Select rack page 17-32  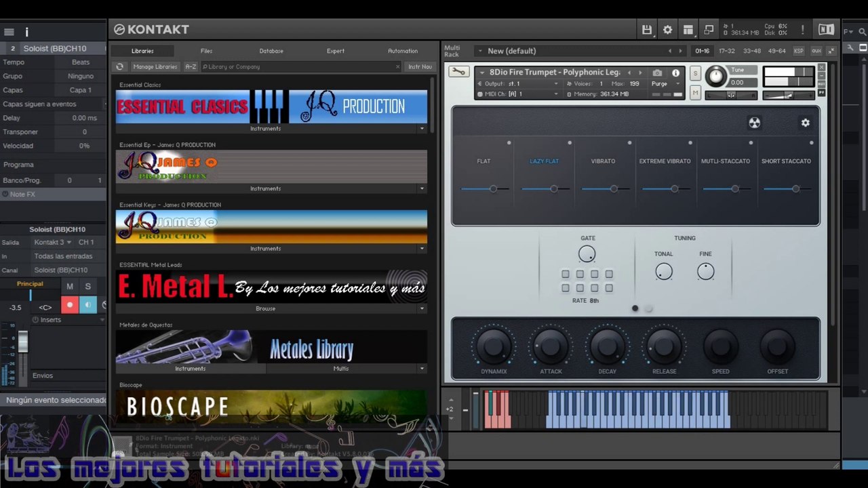727,51
